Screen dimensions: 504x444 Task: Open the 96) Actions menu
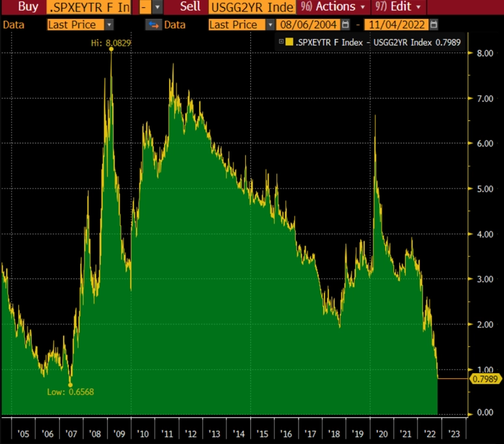pyautogui.click(x=333, y=7)
